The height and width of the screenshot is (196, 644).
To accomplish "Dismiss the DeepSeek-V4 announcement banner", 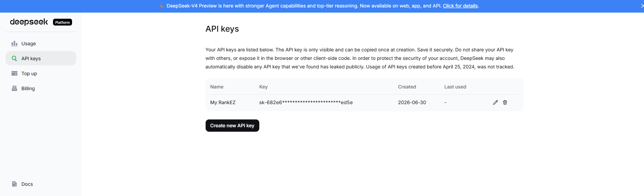I will 642,6.
